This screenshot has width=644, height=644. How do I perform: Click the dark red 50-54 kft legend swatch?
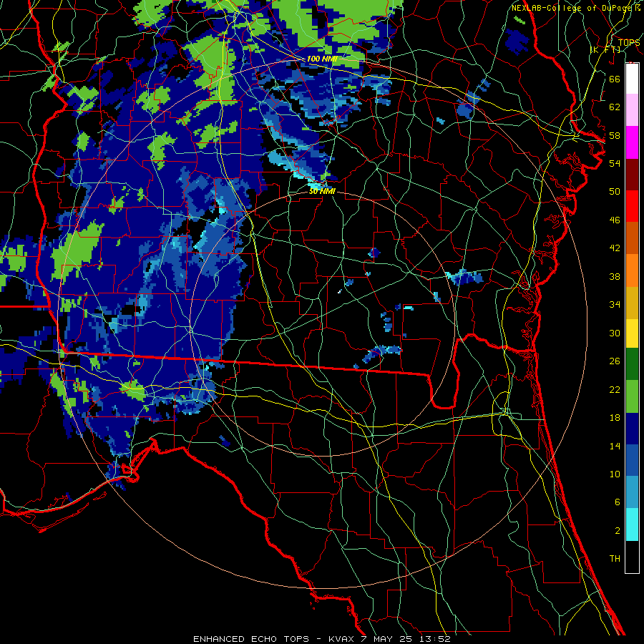pyautogui.click(x=632, y=175)
